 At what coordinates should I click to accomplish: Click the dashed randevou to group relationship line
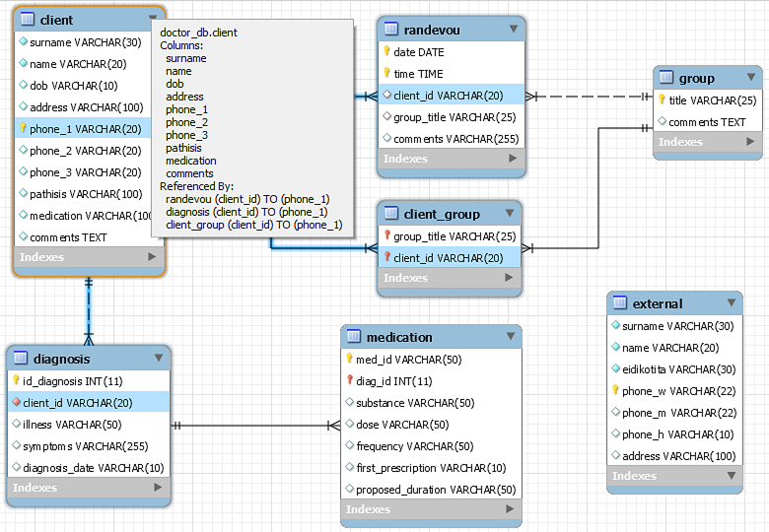pyautogui.click(x=589, y=96)
